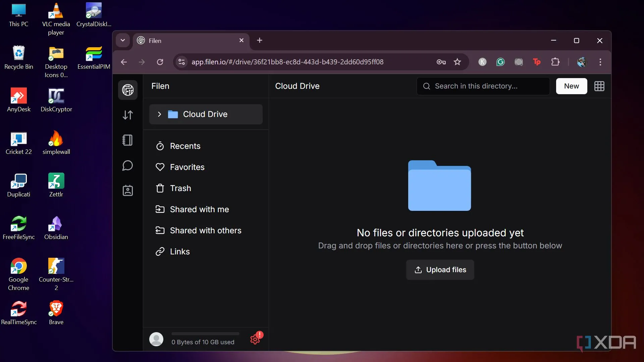Open the transfers arrows icon in sidebar
644x362 pixels.
click(x=128, y=115)
